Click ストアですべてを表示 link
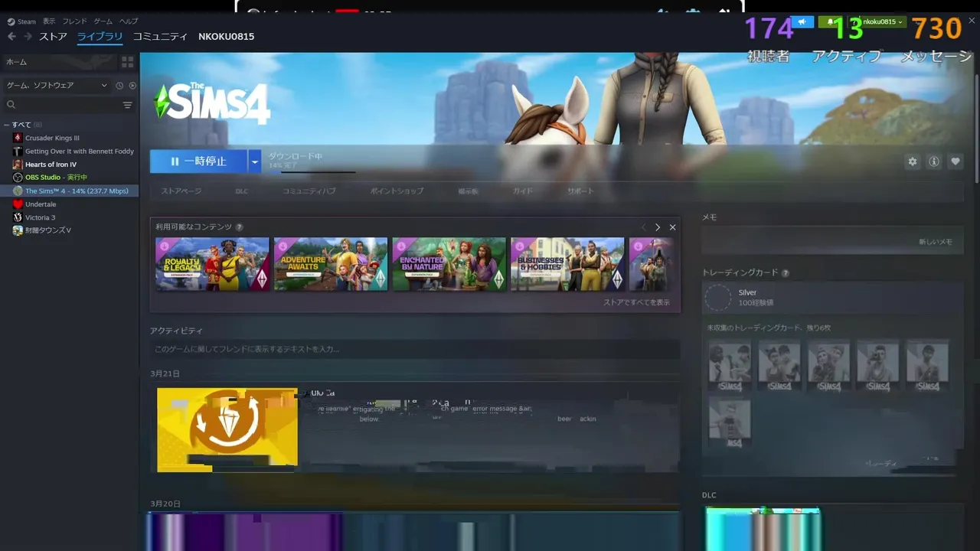 (x=636, y=302)
